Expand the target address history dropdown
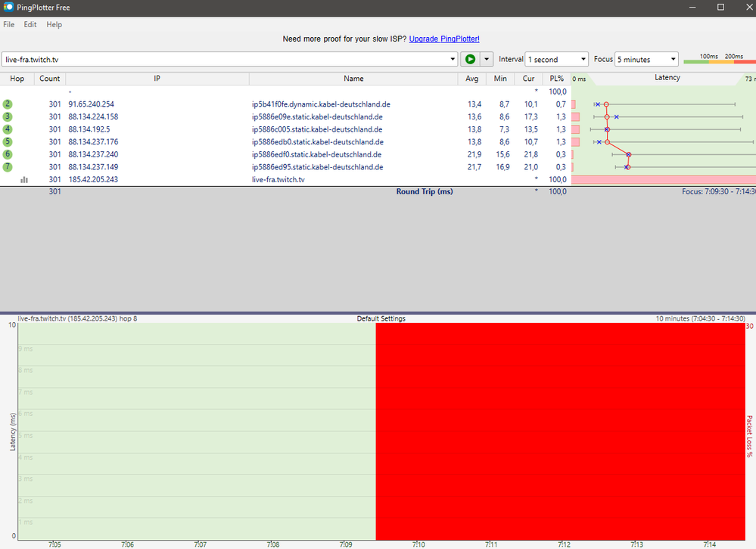Viewport: 756px width, 549px height. pyautogui.click(x=453, y=59)
